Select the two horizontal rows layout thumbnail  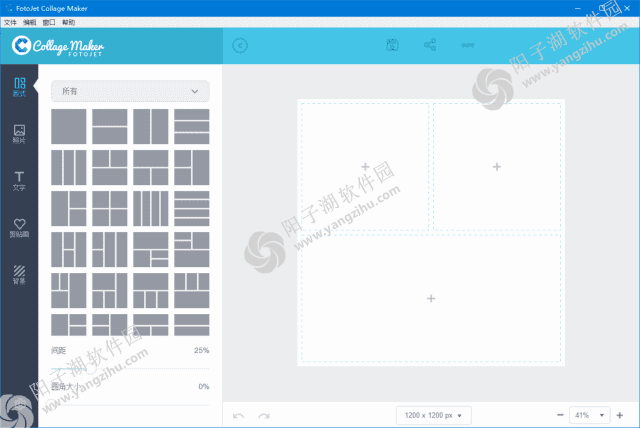109,126
